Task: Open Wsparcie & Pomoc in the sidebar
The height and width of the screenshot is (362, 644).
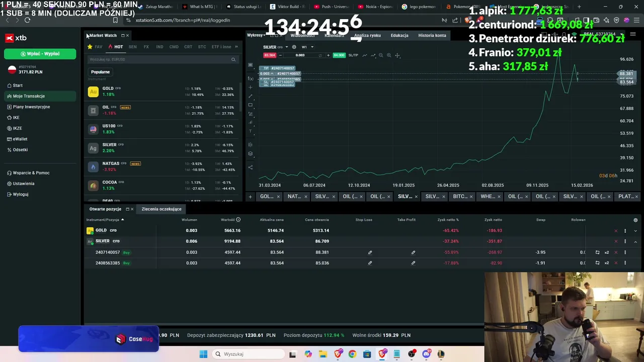Action: coord(28,173)
